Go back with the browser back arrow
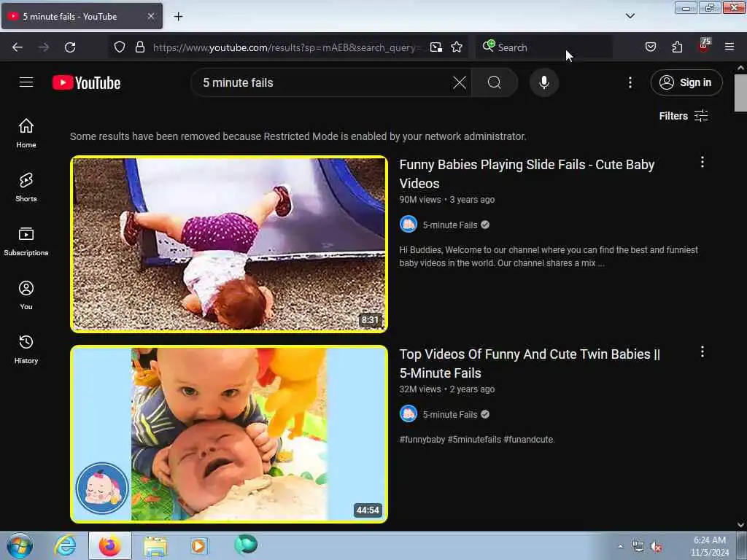747x560 pixels. [x=18, y=47]
